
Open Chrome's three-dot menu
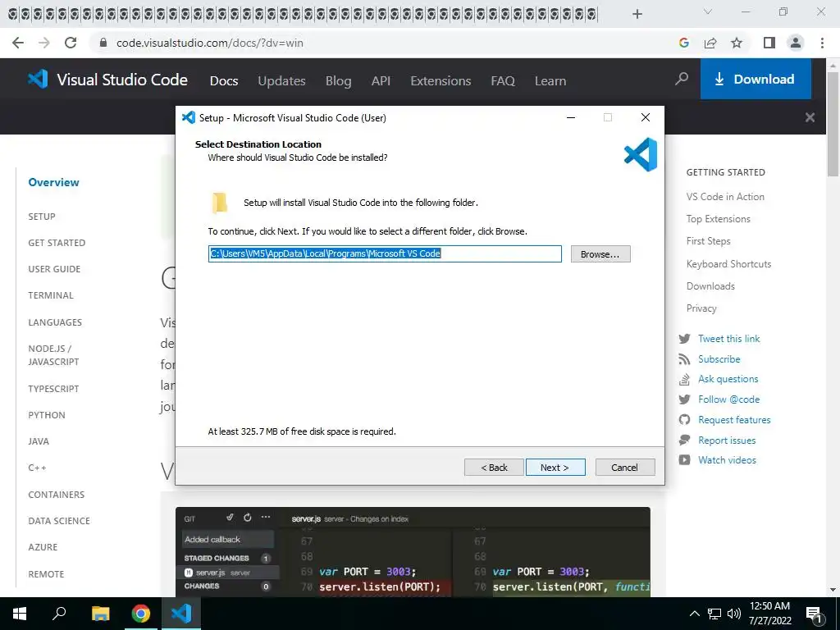point(822,43)
